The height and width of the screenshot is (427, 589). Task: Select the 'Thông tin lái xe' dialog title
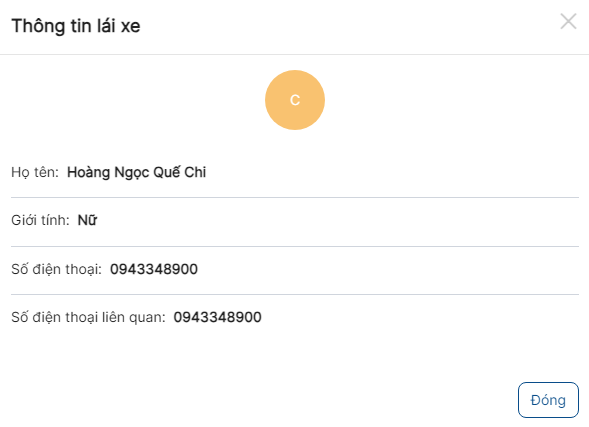pos(76,26)
